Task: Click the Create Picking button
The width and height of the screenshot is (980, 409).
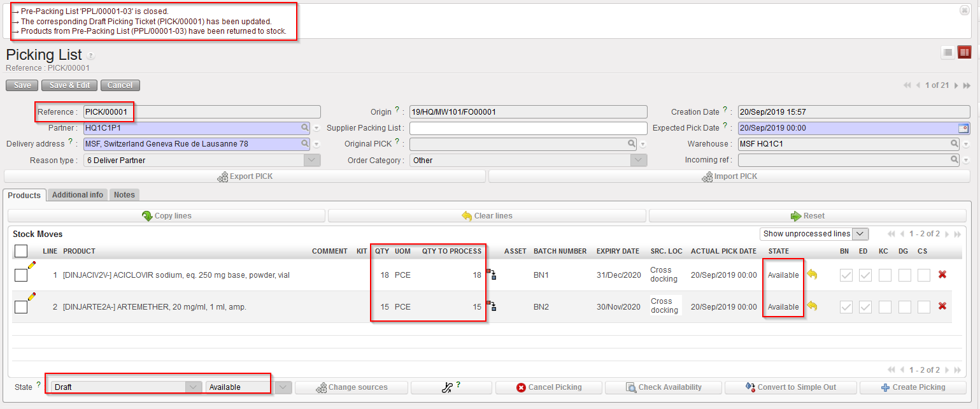Action: coord(913,387)
